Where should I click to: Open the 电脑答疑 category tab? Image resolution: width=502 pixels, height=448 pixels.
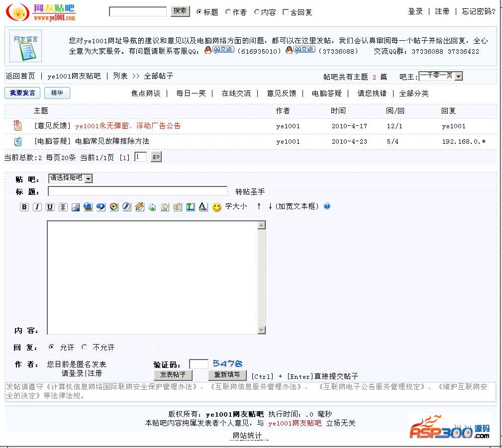tap(326, 93)
